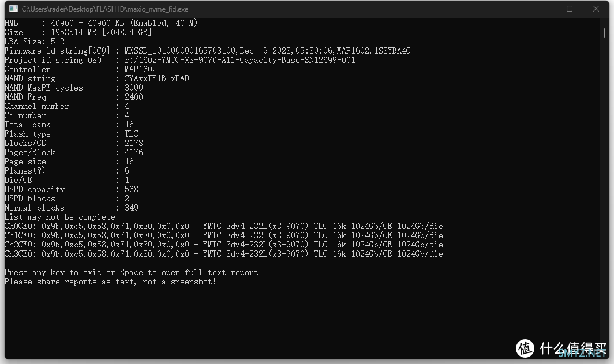Image resolution: width=614 pixels, height=364 pixels.
Task: Click the NAND string CYAxxTF1B1xPAD value
Action: coord(156,78)
